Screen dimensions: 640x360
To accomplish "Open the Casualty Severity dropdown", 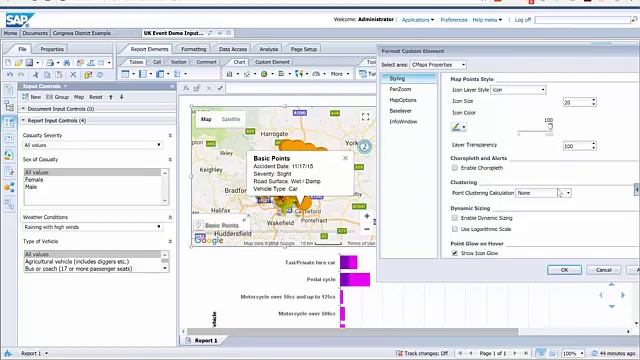I will tap(93, 145).
